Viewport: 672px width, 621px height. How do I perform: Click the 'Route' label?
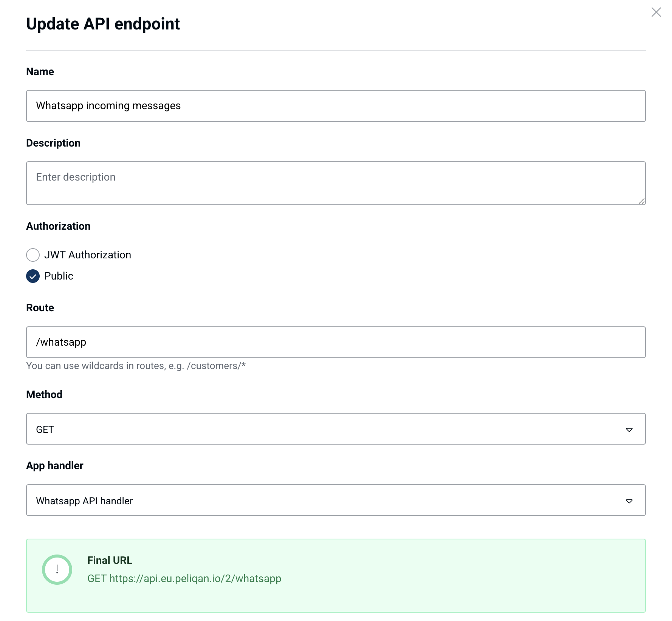point(40,308)
